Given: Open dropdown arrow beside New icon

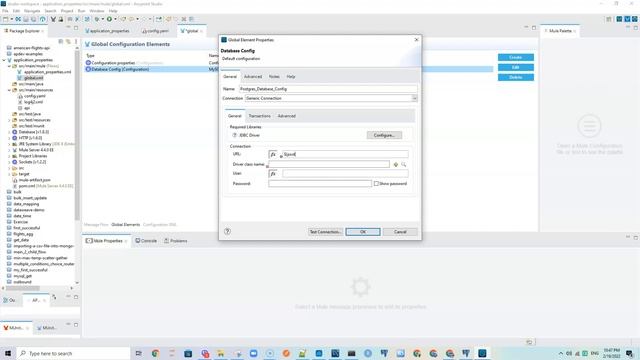Looking at the screenshot, I should [11, 19].
